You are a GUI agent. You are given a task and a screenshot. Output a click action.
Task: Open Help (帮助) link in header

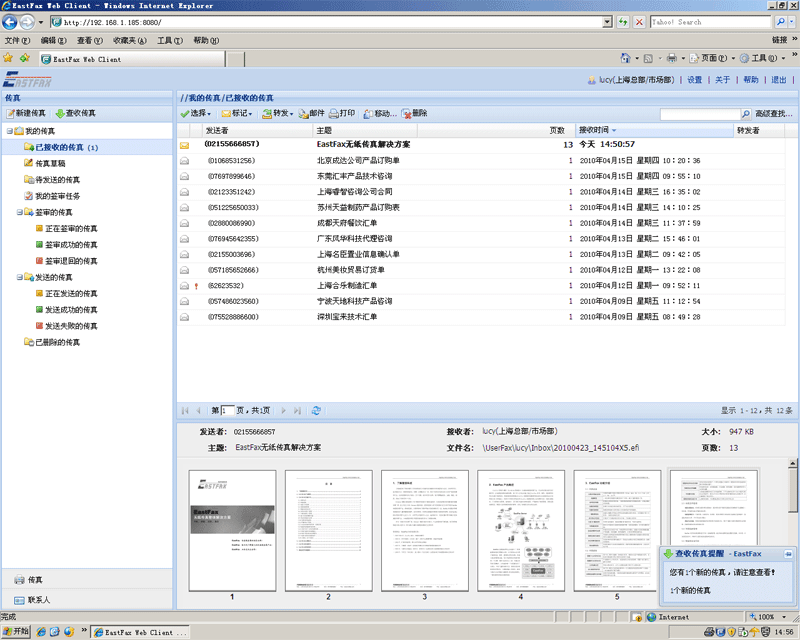751,80
